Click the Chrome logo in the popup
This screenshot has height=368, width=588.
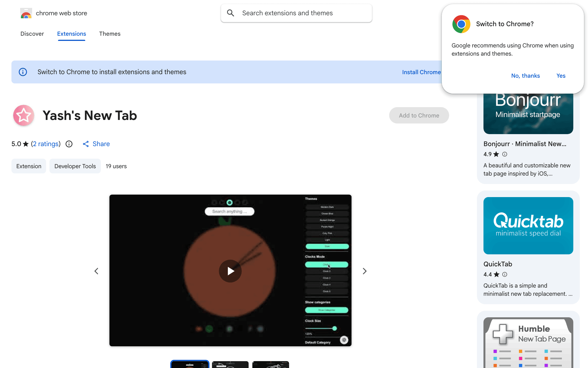[x=461, y=24]
